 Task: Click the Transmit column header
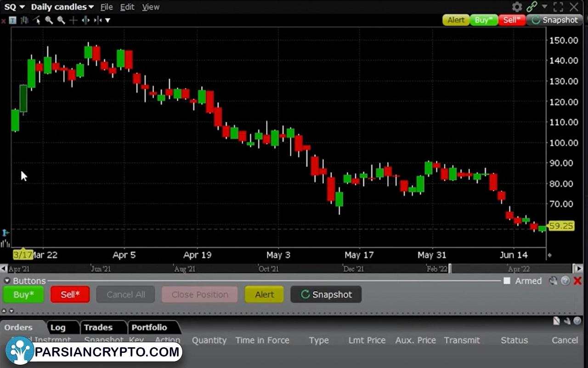coord(462,340)
